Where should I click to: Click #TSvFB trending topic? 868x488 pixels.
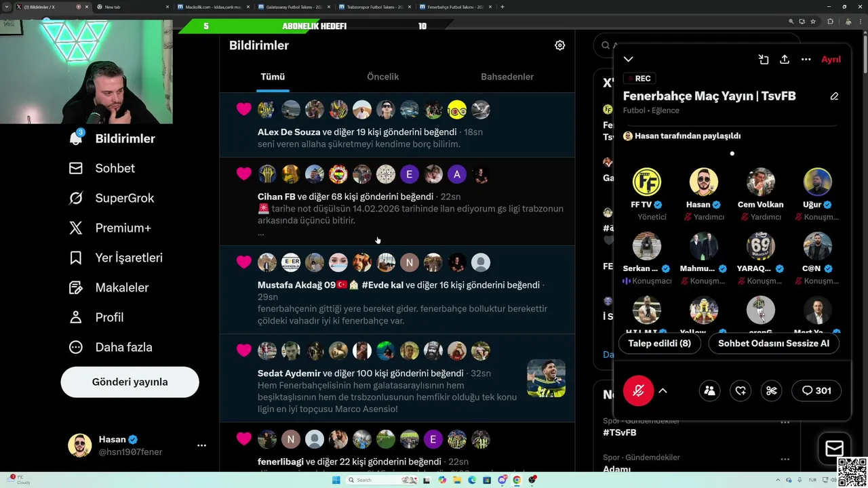point(620,432)
